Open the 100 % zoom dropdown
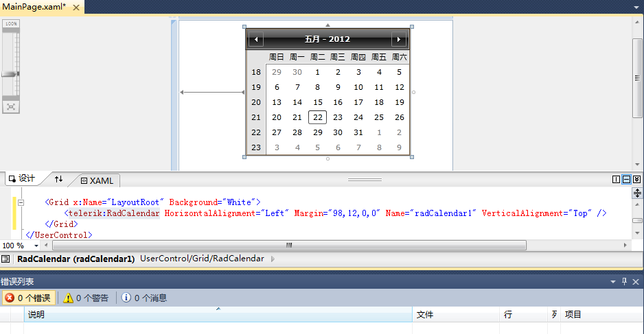 [36, 246]
